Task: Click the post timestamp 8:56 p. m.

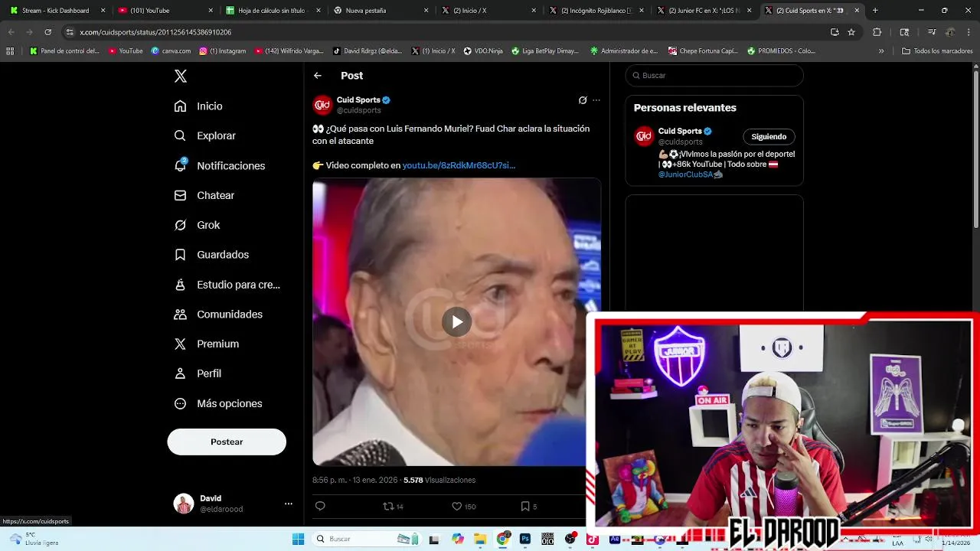Action: pos(354,480)
